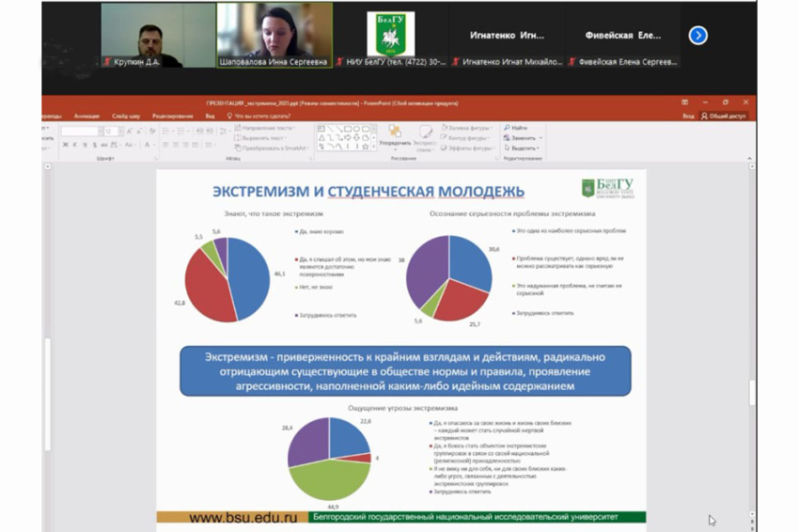Show next participants with the blue arrow
This screenshot has height=532, width=799.
(x=697, y=35)
